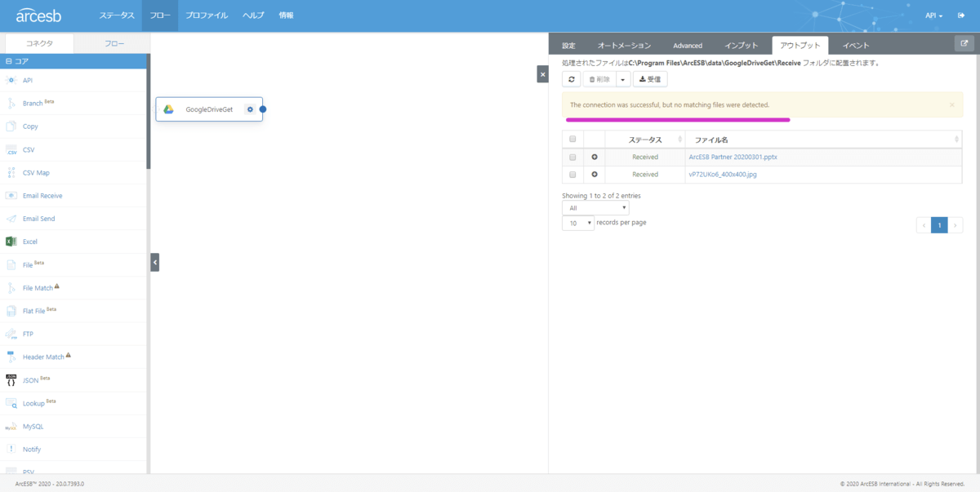Viewport: 980px width, 492px height.
Task: Check the vP72UKo6_400x400.jpg row checkbox
Action: (x=572, y=175)
